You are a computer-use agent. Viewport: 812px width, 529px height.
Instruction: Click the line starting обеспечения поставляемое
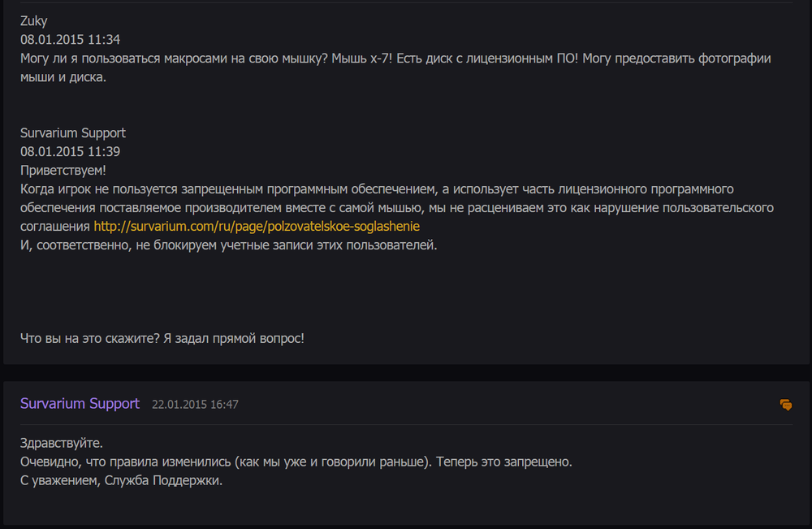click(397, 207)
